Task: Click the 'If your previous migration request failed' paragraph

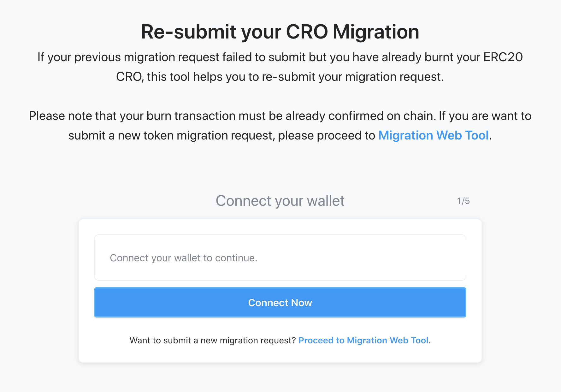Action: pyautogui.click(x=280, y=57)
